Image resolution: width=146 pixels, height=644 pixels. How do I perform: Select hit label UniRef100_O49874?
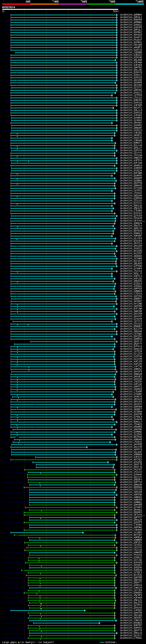coord(131,397)
